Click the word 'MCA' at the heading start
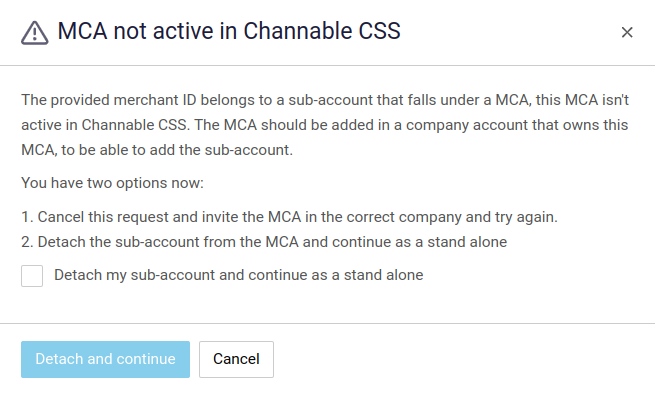The image size is (655, 394). coord(82,31)
